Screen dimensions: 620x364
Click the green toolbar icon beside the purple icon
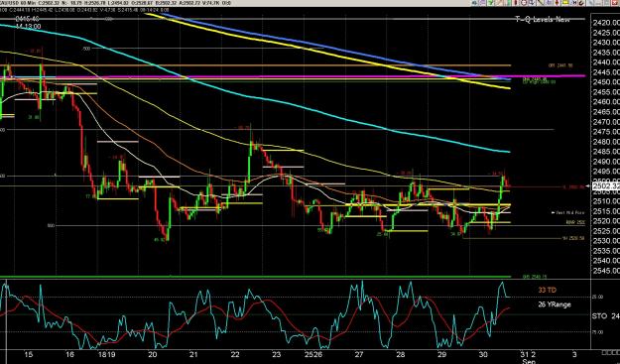[490, 3]
